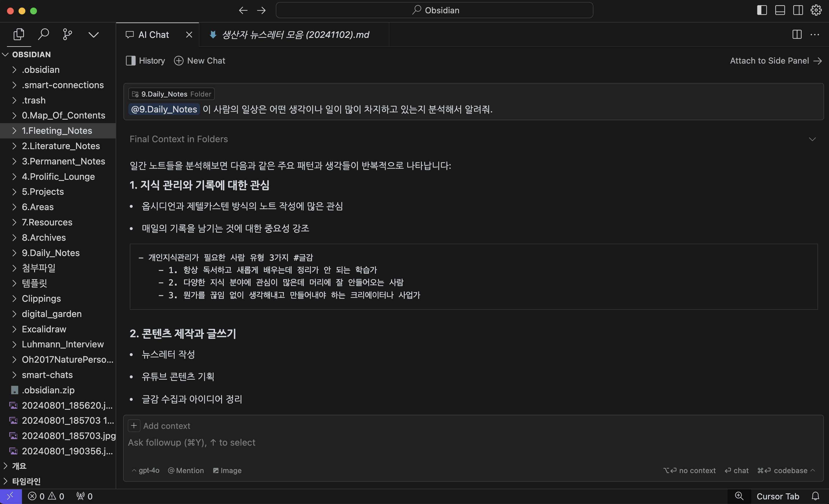The height and width of the screenshot is (504, 829).
Task: Start a New Chat
Action: click(199, 61)
